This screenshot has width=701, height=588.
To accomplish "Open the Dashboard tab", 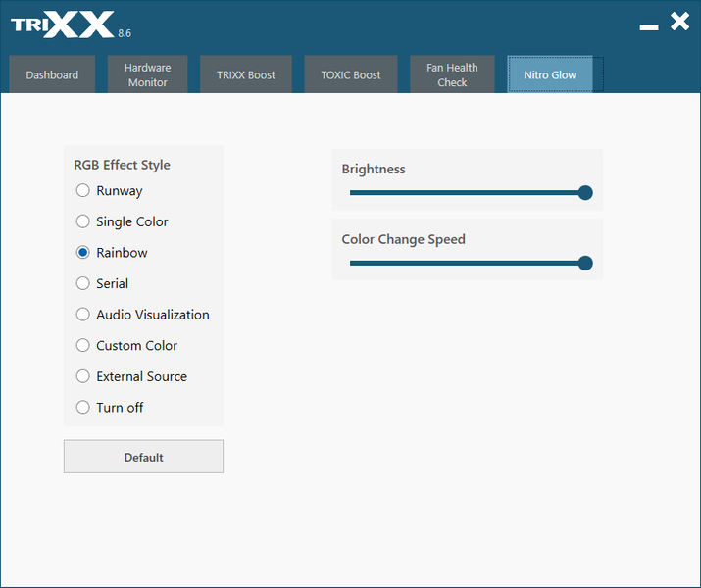I will 52,74.
